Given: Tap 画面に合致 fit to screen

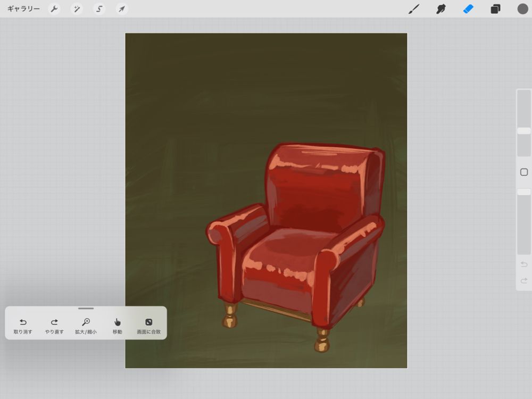Looking at the screenshot, I should [148, 326].
